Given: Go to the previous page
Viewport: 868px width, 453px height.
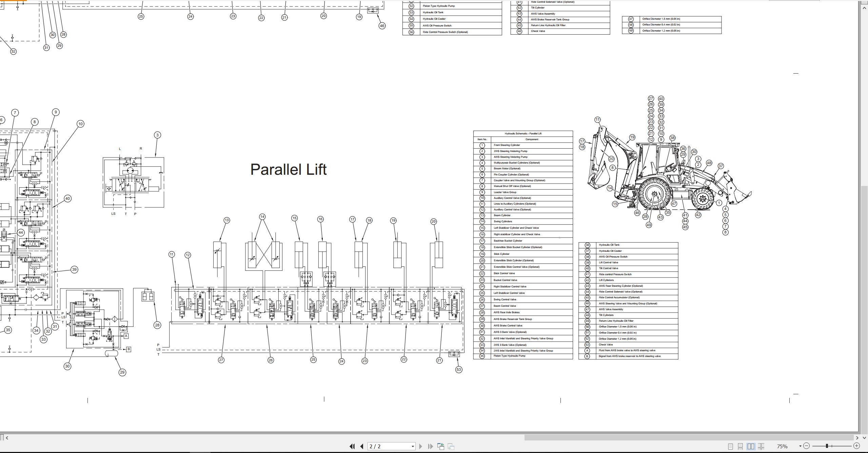Looking at the screenshot, I should [362, 446].
